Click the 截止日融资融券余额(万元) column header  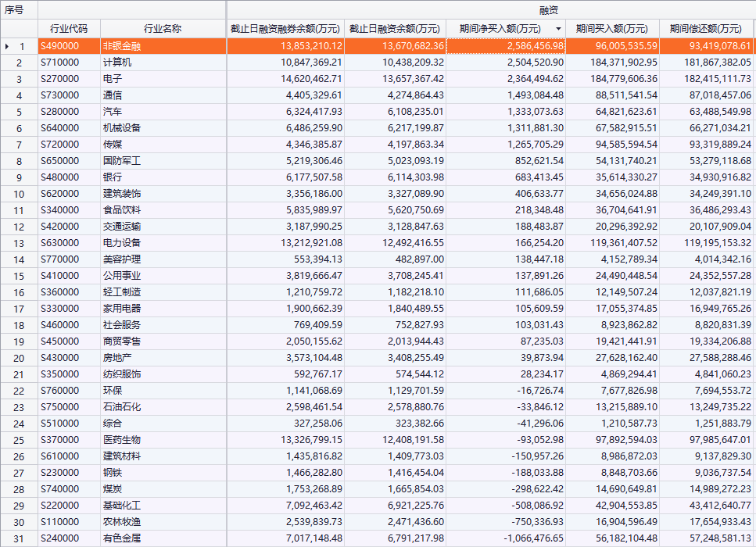point(285,29)
